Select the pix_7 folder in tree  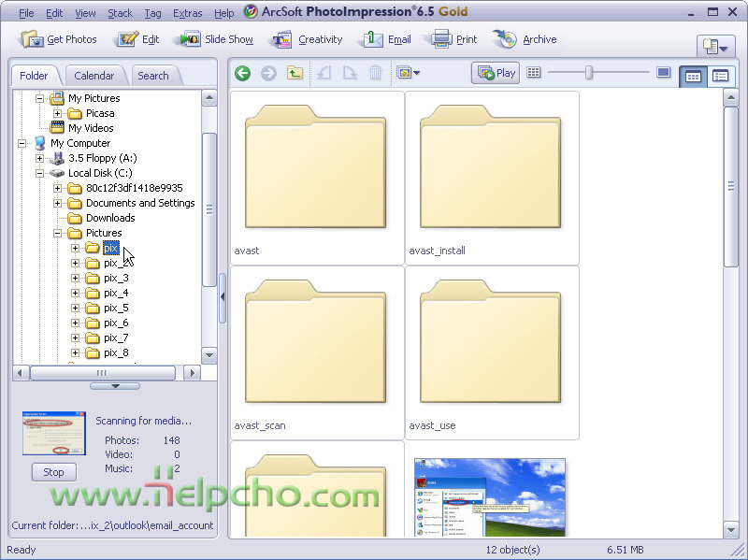tap(116, 337)
